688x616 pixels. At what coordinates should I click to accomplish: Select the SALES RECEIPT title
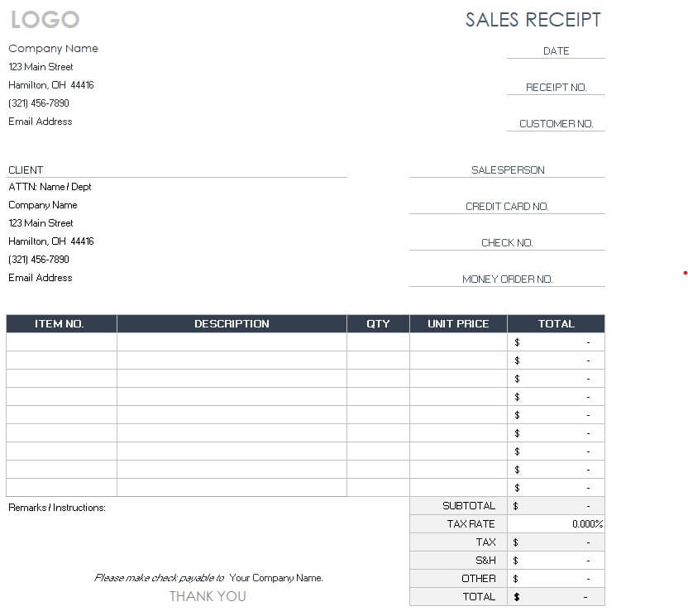[x=533, y=20]
